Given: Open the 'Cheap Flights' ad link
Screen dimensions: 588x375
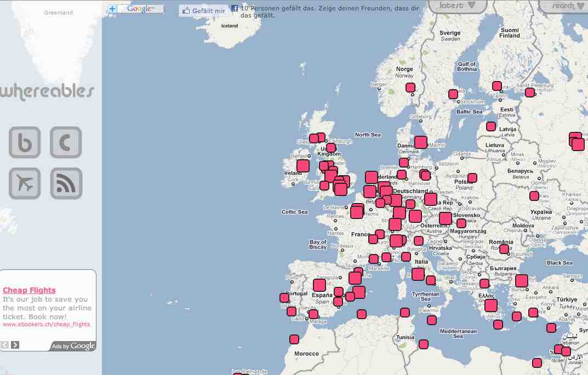Looking at the screenshot, I should pos(29,290).
